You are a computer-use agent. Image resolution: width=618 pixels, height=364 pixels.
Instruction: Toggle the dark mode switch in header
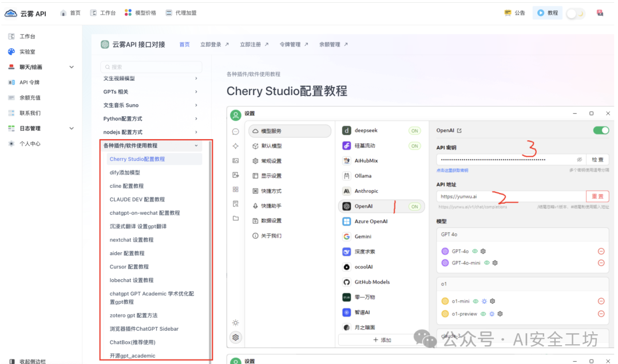[x=576, y=13]
